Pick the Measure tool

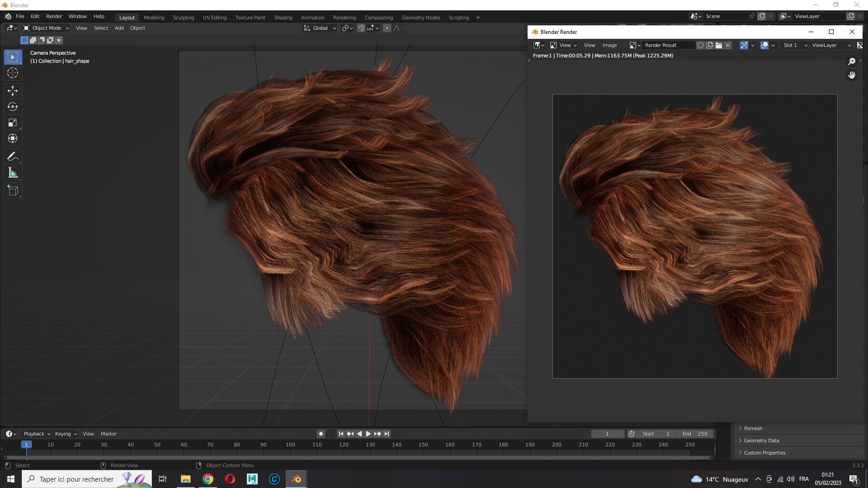tap(13, 173)
